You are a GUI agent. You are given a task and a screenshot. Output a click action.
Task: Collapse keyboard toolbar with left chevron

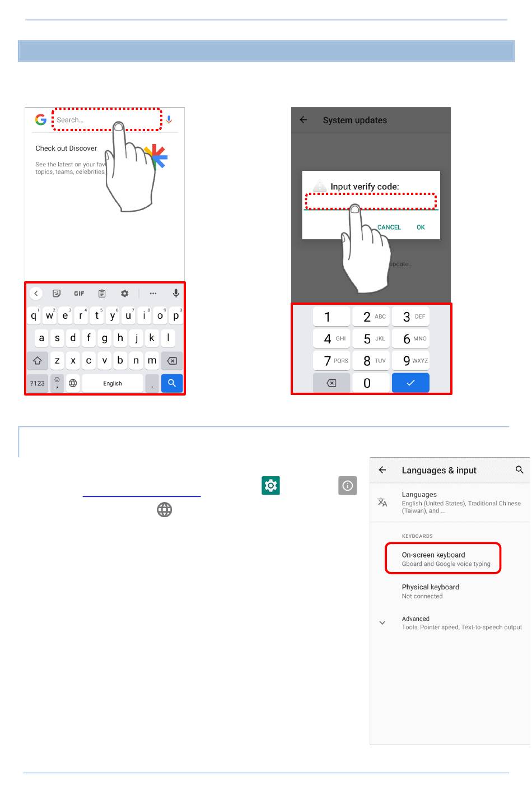(x=36, y=294)
